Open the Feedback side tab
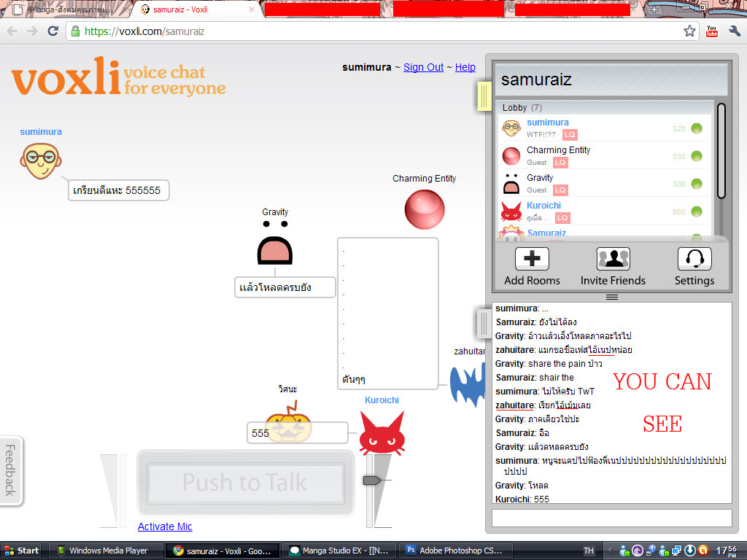 (x=10, y=470)
